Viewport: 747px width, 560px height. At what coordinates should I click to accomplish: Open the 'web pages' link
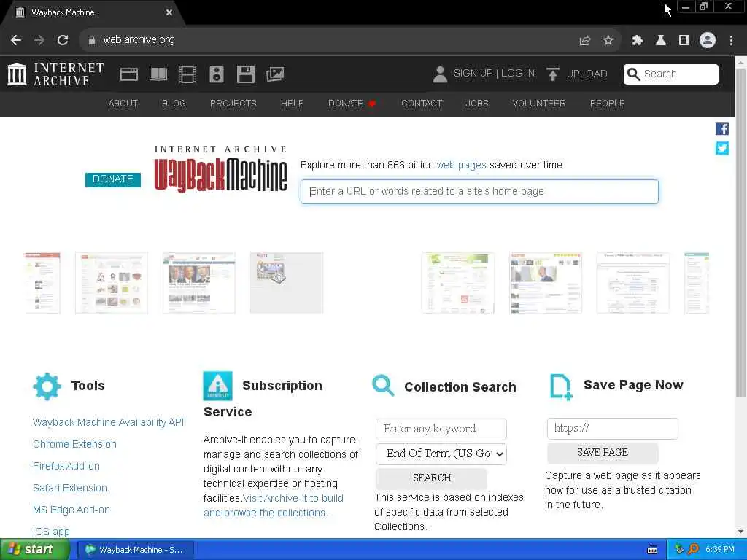coord(461,166)
